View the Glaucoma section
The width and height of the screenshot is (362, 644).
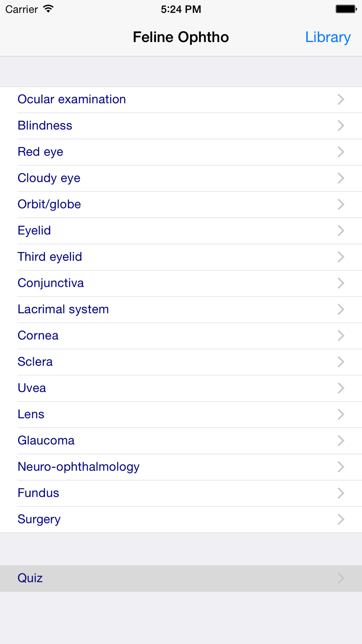(181, 441)
